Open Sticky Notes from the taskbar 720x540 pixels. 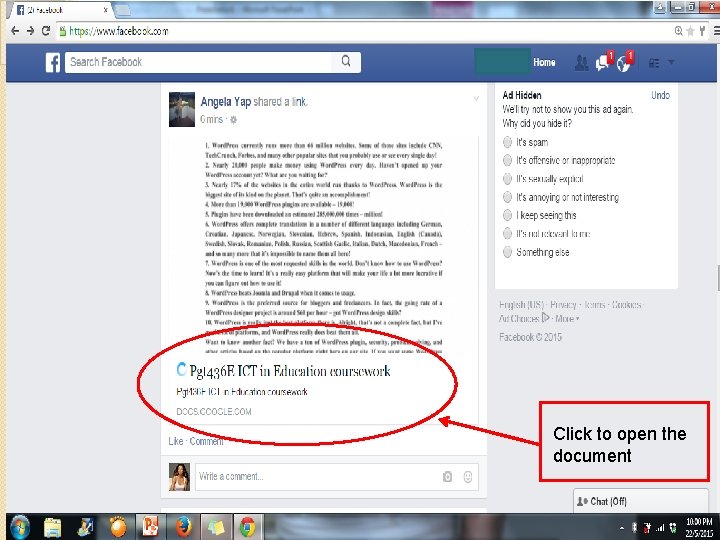[x=215, y=527]
